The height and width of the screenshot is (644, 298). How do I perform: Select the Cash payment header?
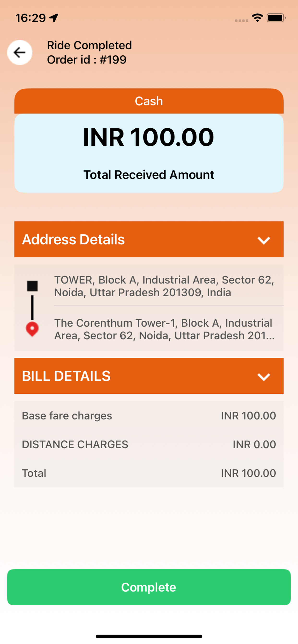coord(149,101)
